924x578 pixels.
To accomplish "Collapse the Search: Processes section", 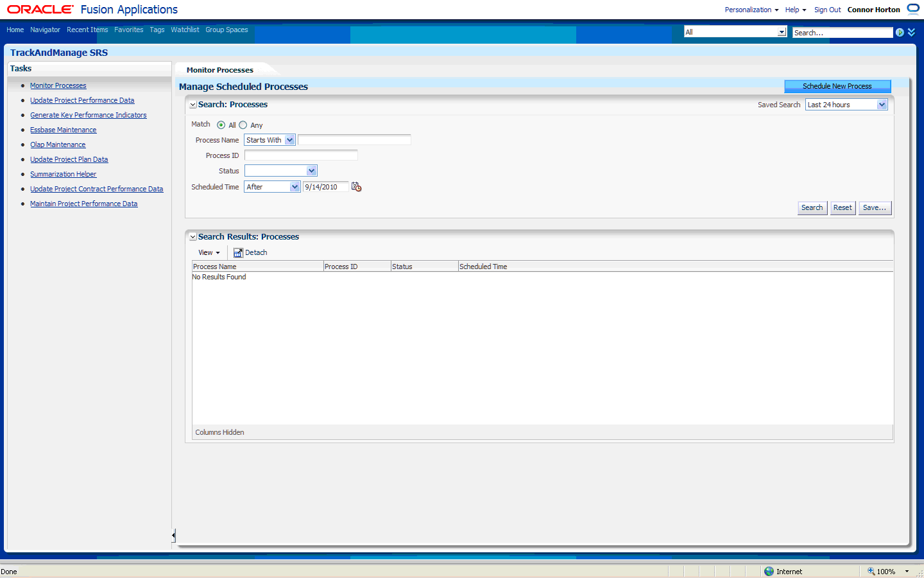I will click(x=193, y=104).
